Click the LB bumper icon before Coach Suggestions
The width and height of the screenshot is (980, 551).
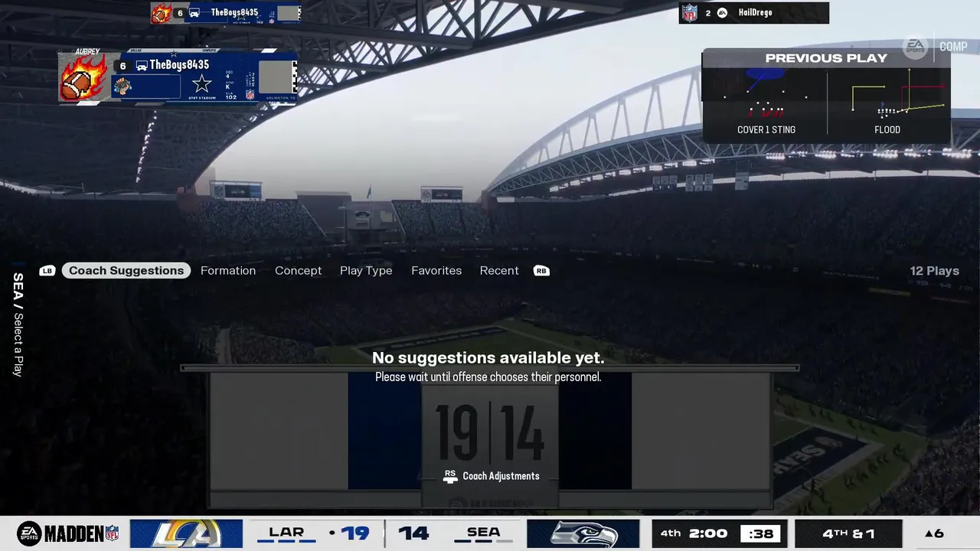(47, 271)
